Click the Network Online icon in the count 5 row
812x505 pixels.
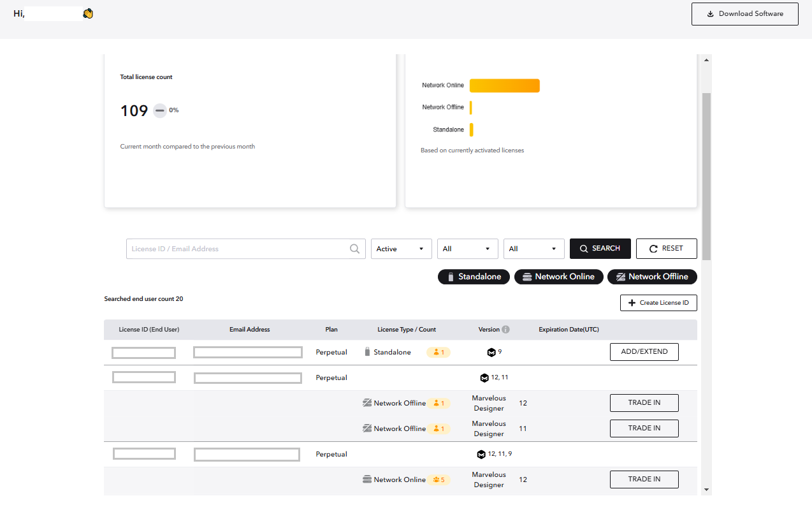coord(367,479)
